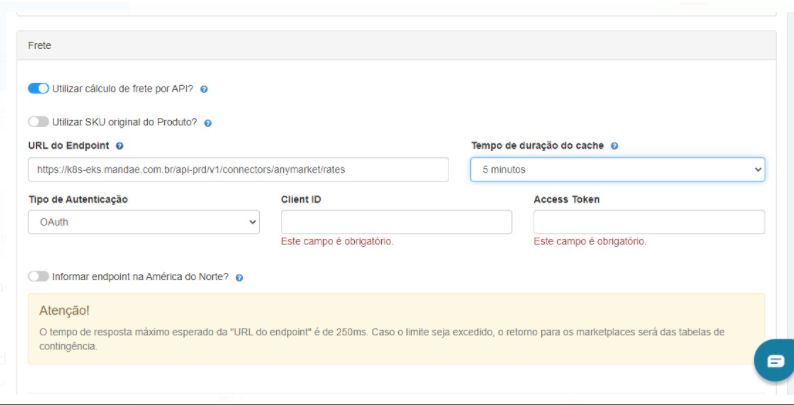Open help icon for endpoint na América do Norte
The image size is (794, 405).
240,278
